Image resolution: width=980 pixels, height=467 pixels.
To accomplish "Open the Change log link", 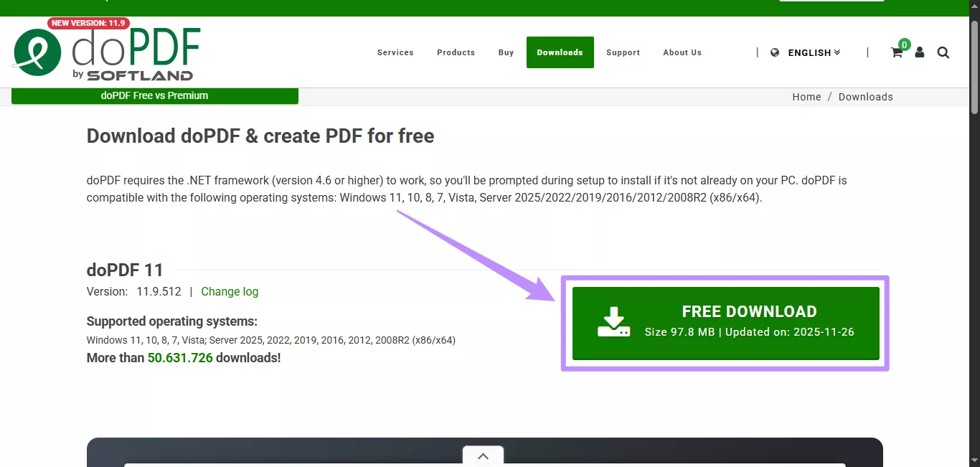I will 230,292.
